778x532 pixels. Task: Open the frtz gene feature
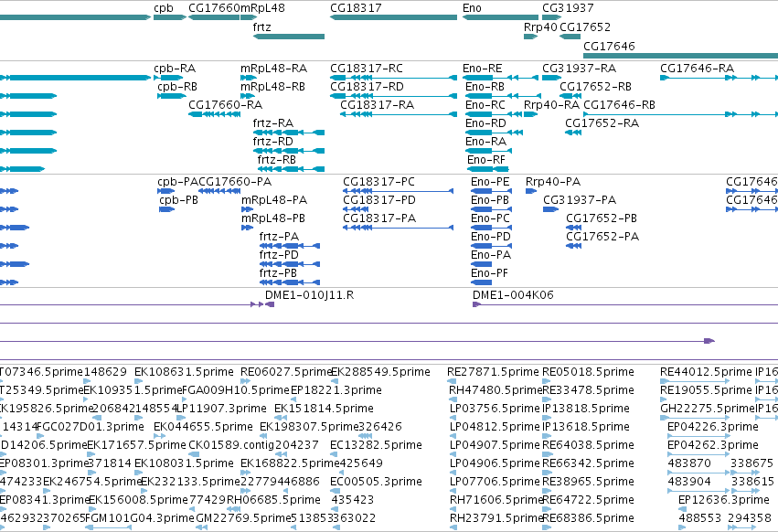point(289,37)
